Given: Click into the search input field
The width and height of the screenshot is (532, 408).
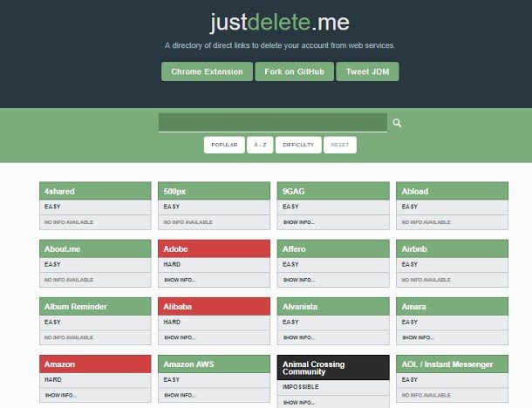Looking at the screenshot, I should click(x=273, y=122).
